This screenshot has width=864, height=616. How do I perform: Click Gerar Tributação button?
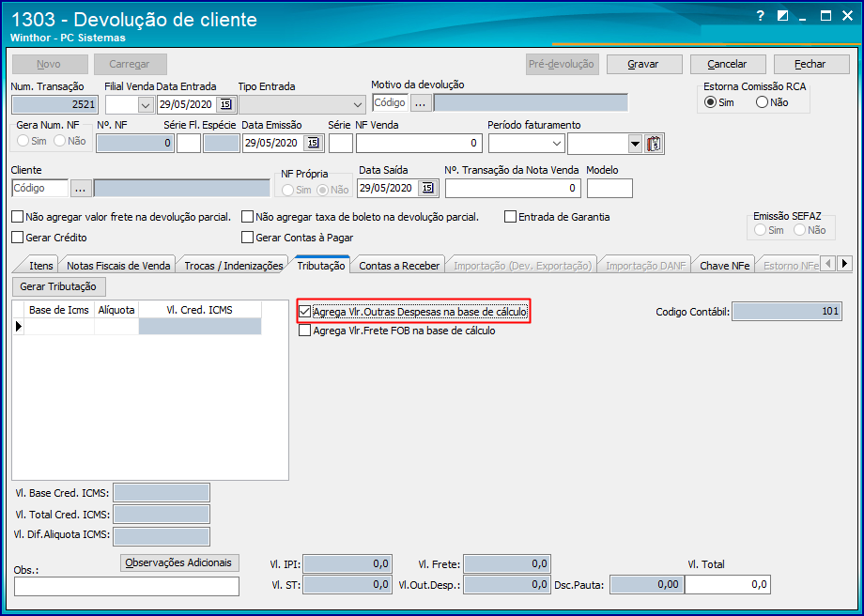point(58,286)
